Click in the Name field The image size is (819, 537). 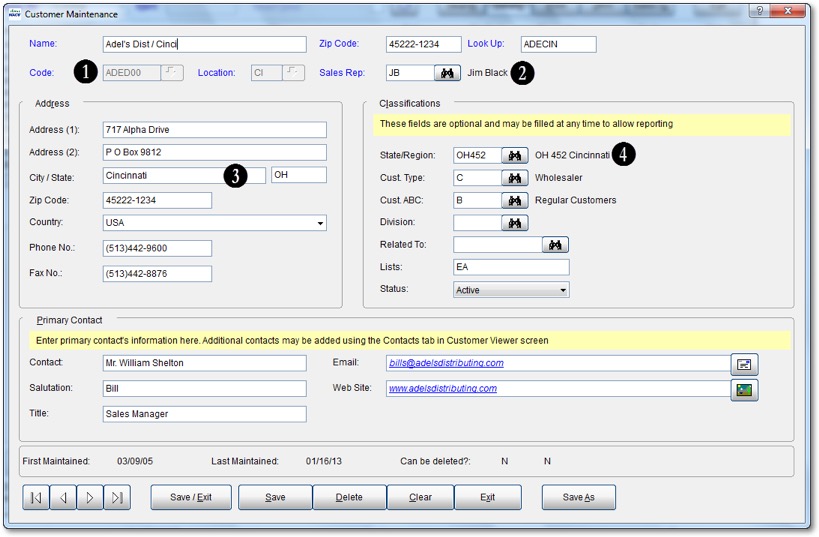coord(205,44)
